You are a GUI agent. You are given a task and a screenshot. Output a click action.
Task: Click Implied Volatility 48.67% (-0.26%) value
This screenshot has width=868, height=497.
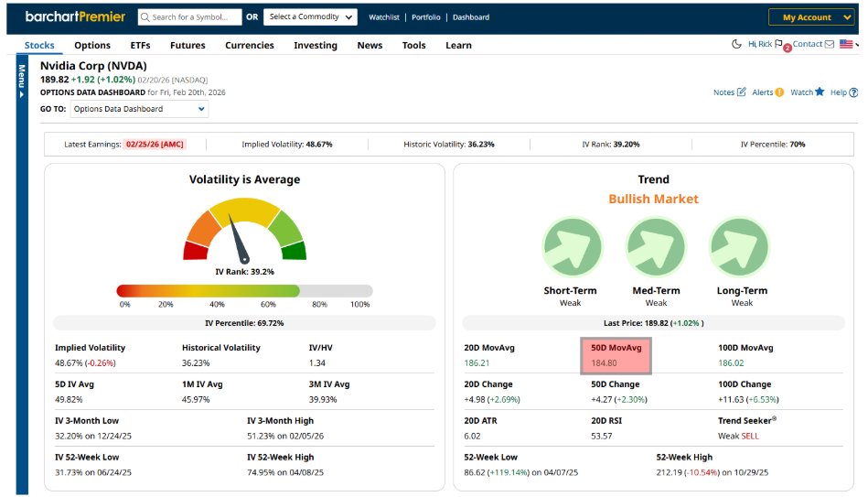tap(85, 363)
